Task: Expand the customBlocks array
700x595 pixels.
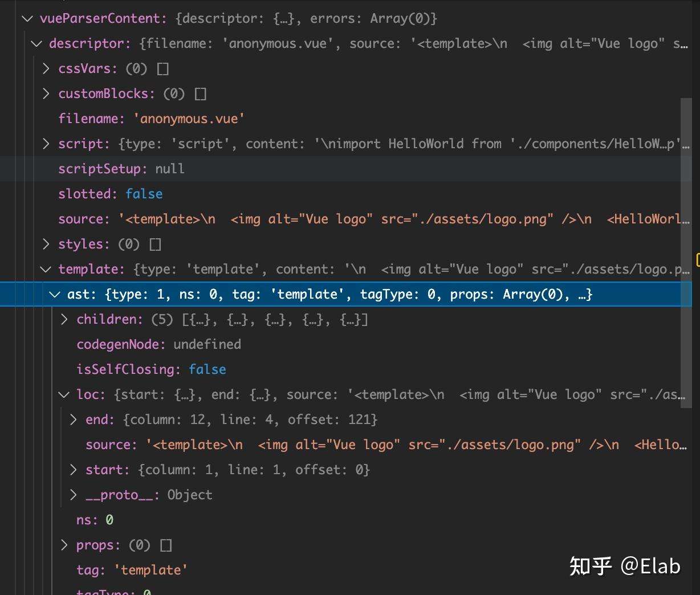Action: 46,93
